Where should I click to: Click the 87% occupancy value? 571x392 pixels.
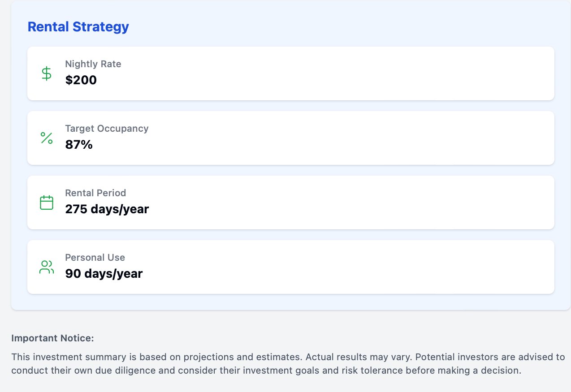pos(79,145)
